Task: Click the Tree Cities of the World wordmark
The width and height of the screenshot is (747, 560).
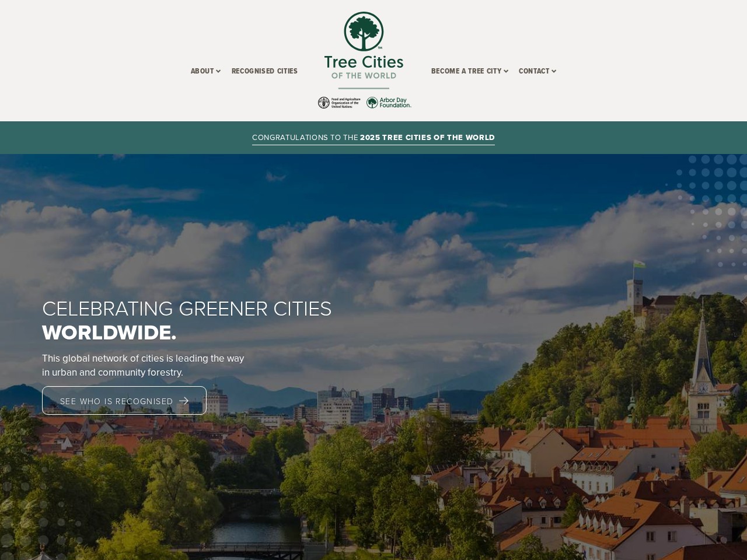Action: [x=364, y=67]
